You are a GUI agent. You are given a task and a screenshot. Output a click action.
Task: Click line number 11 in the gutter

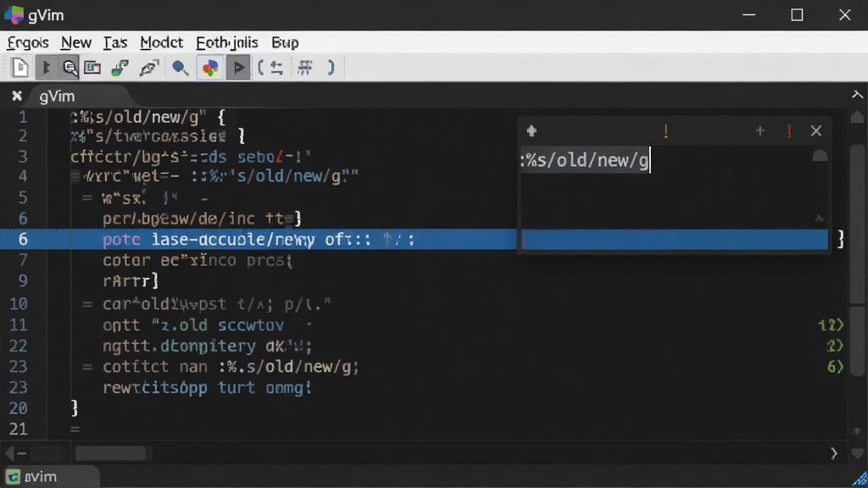pyautogui.click(x=19, y=324)
